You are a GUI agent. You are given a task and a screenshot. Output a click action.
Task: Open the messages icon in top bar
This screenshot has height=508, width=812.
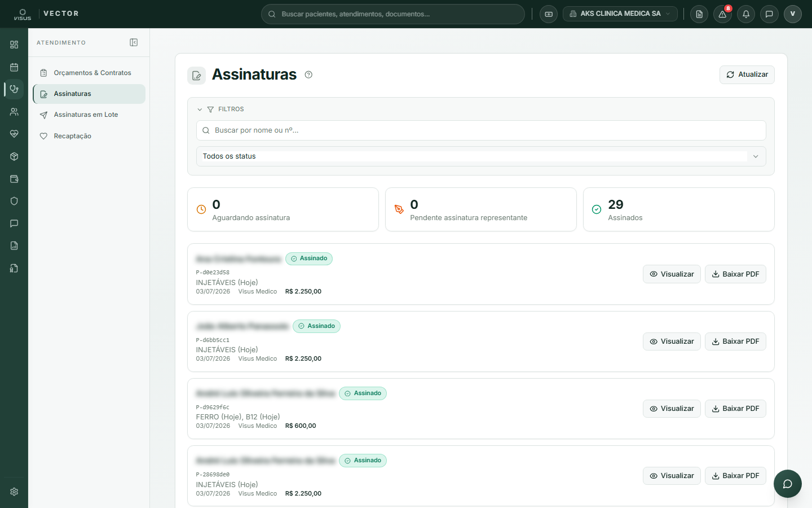coord(769,14)
